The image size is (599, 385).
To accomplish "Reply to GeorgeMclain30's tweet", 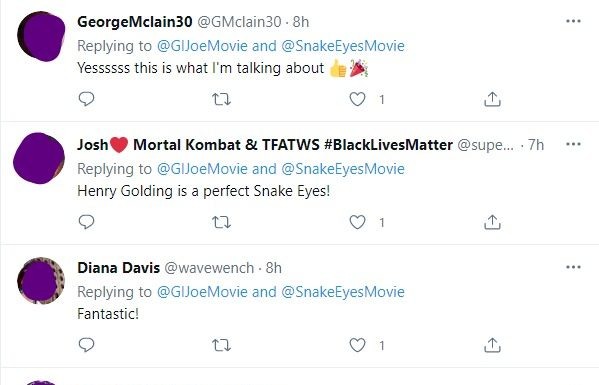I will (x=86, y=99).
